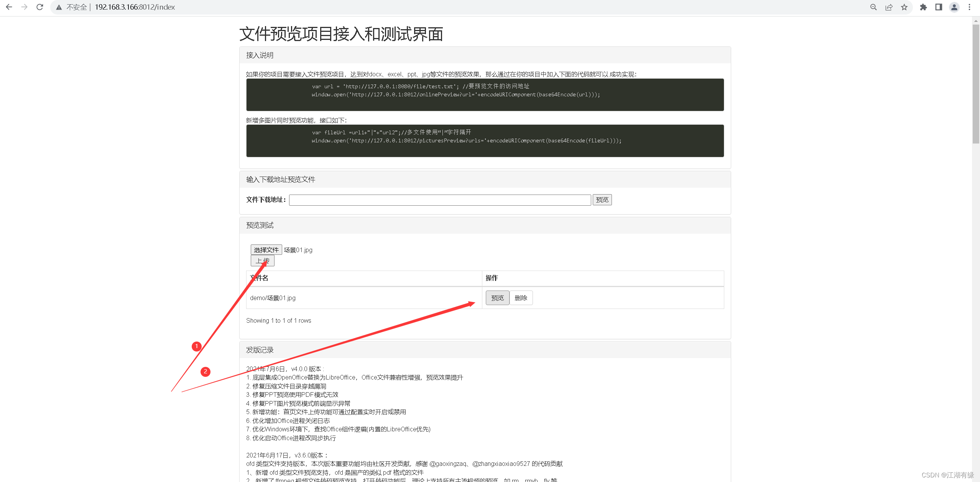Click the 新增多图片同时预览功能 description line
Image resolution: width=980 pixels, height=482 pixels.
click(x=296, y=121)
